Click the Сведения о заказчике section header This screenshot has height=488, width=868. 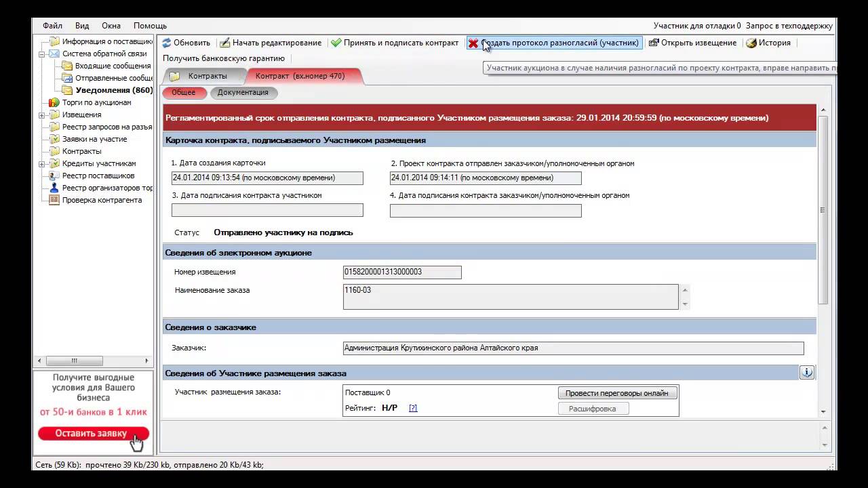[489, 327]
